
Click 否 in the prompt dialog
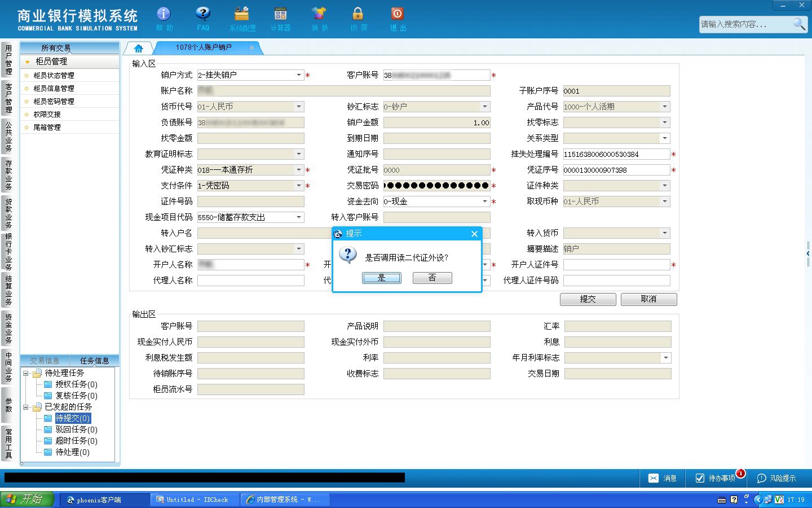pyautogui.click(x=432, y=278)
